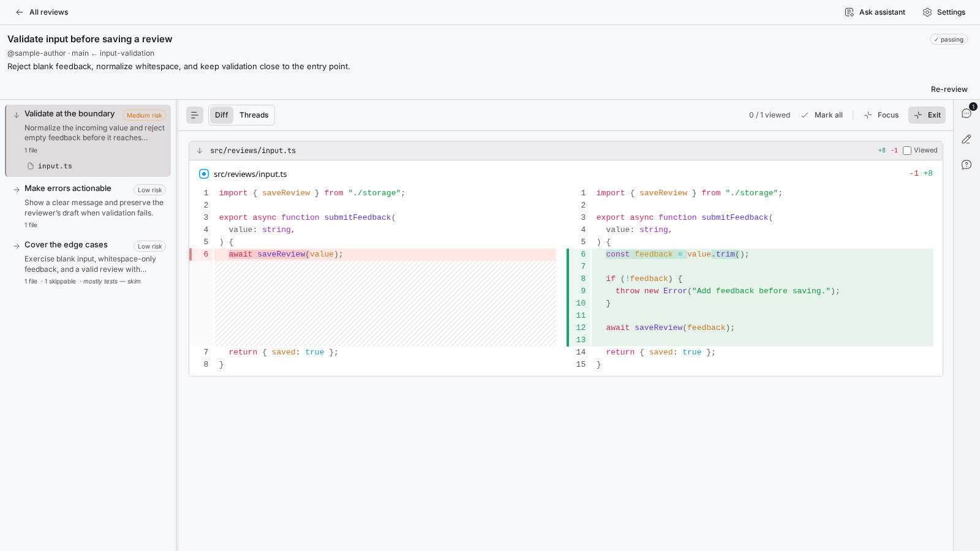This screenshot has height=551, width=980.
Task: Click the removed line 'await saveReview(value);'
Action: [x=285, y=254]
